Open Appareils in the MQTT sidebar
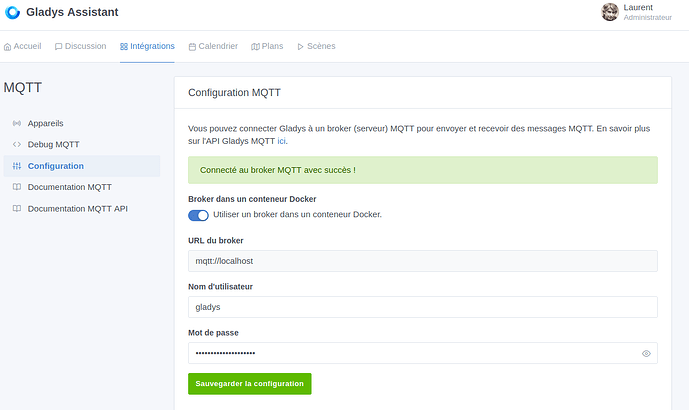 pyautogui.click(x=45, y=123)
